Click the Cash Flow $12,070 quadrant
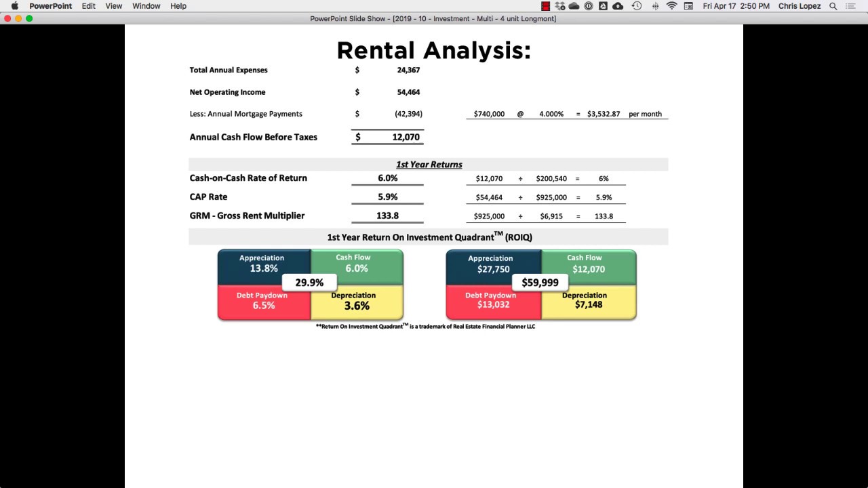This screenshot has height=488, width=868. 589,267
